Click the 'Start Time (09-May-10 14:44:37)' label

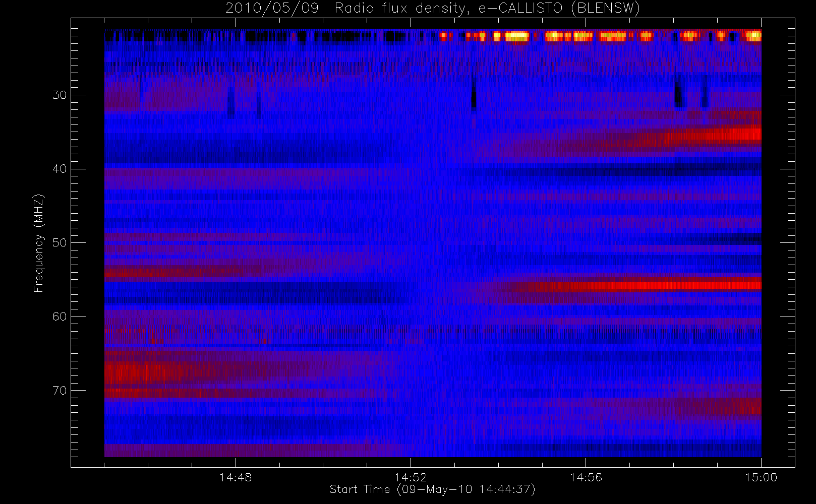tap(432, 489)
